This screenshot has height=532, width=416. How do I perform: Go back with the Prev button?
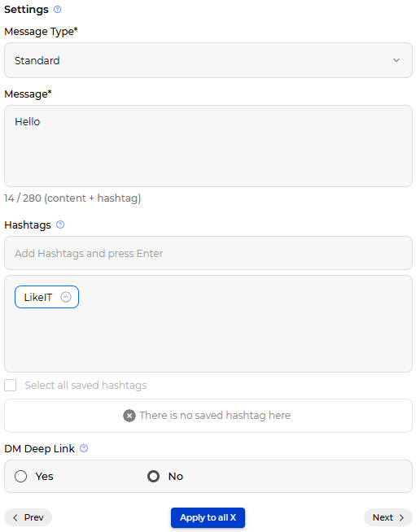click(x=28, y=517)
